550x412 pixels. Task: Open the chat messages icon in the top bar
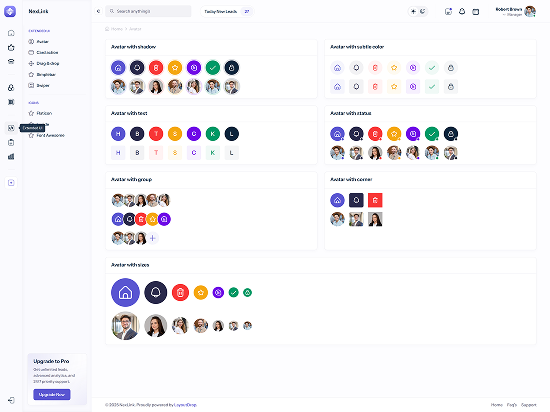tap(448, 12)
